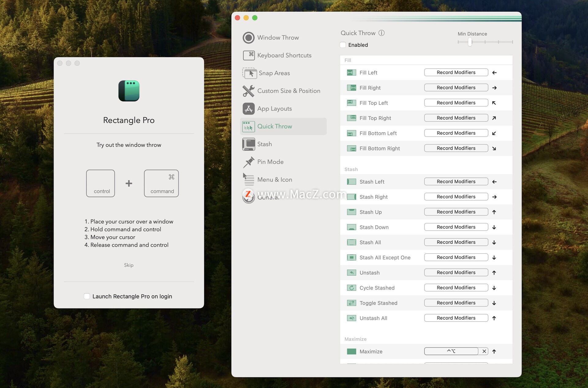Record modifiers for Unstash

tap(456, 272)
